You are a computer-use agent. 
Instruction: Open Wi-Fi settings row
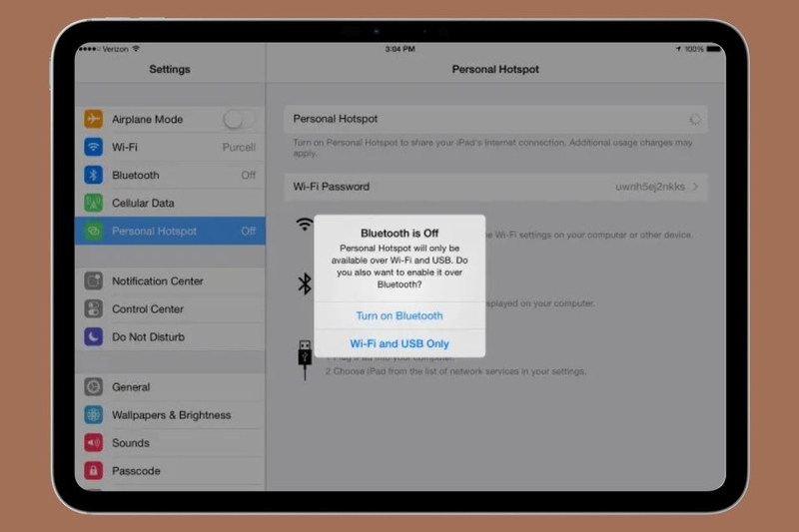(170, 147)
